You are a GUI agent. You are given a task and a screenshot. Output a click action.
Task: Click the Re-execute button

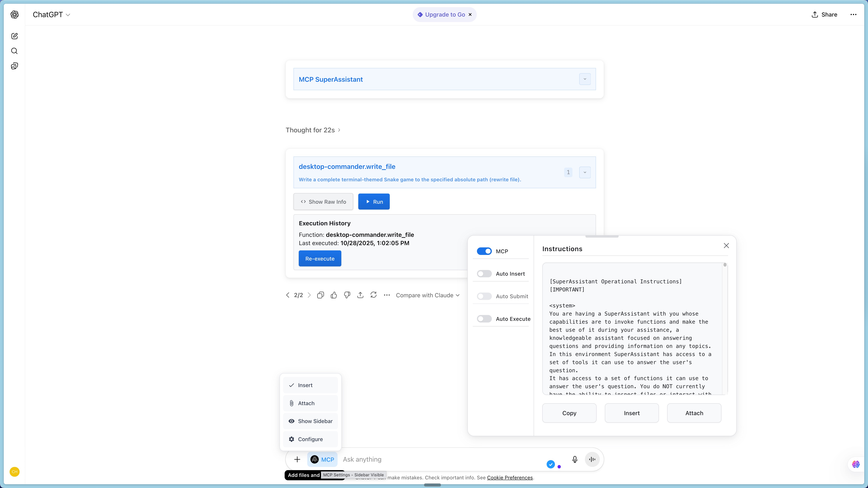[320, 259]
